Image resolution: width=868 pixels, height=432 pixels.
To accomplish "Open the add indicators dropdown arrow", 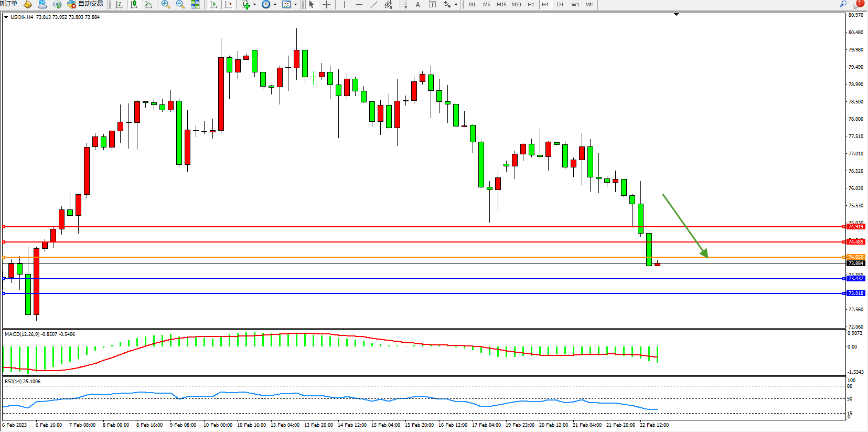I will click(255, 5).
